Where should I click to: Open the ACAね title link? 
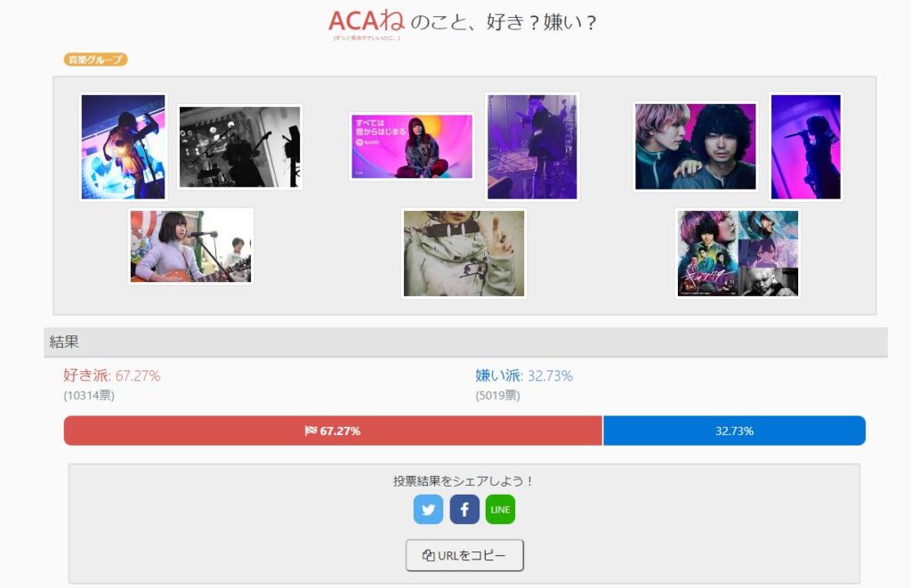tap(367, 21)
